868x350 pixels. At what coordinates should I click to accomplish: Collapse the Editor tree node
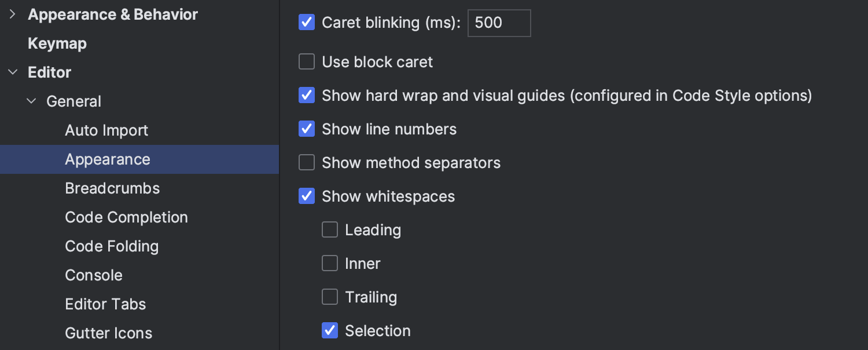point(13,72)
